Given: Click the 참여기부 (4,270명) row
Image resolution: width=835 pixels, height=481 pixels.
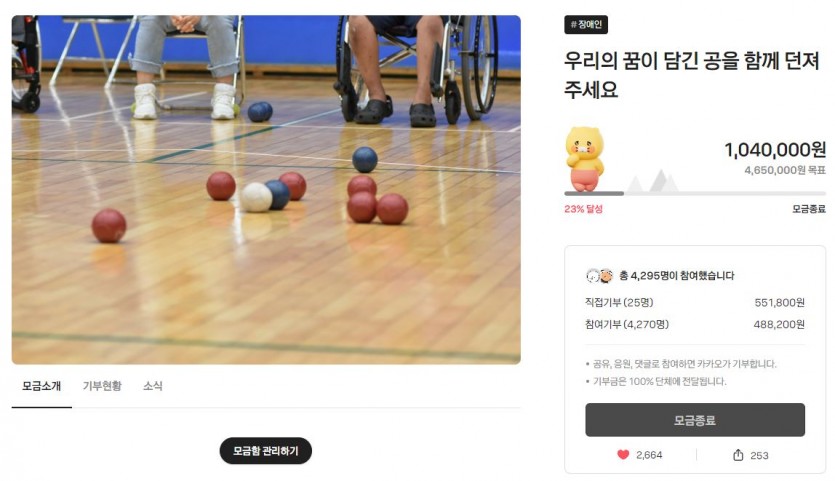Looking at the screenshot, I should (x=695, y=324).
